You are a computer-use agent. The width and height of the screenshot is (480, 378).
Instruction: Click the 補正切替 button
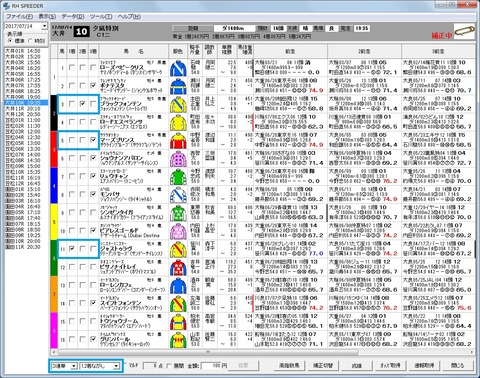coord(323,365)
